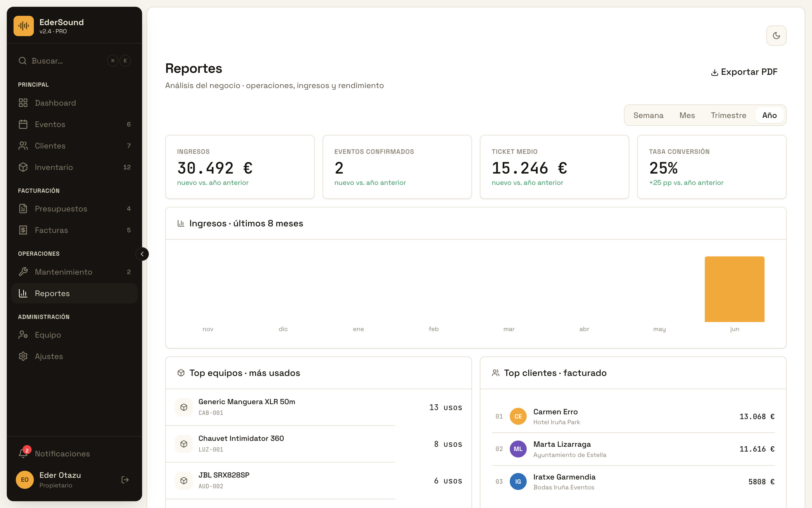Open Presupuestos in the sidebar
Viewport: 812px width, 508px height.
click(74, 209)
